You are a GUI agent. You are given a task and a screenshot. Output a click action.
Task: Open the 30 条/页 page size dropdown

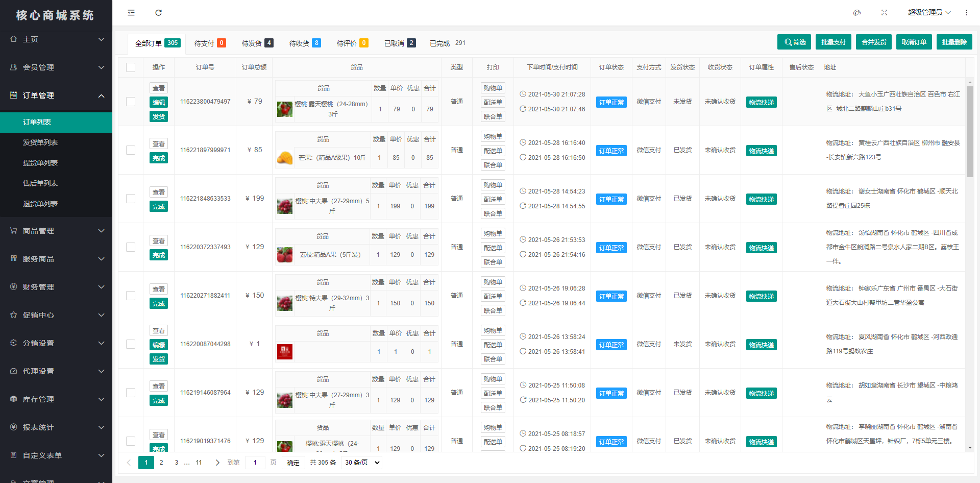(x=362, y=463)
